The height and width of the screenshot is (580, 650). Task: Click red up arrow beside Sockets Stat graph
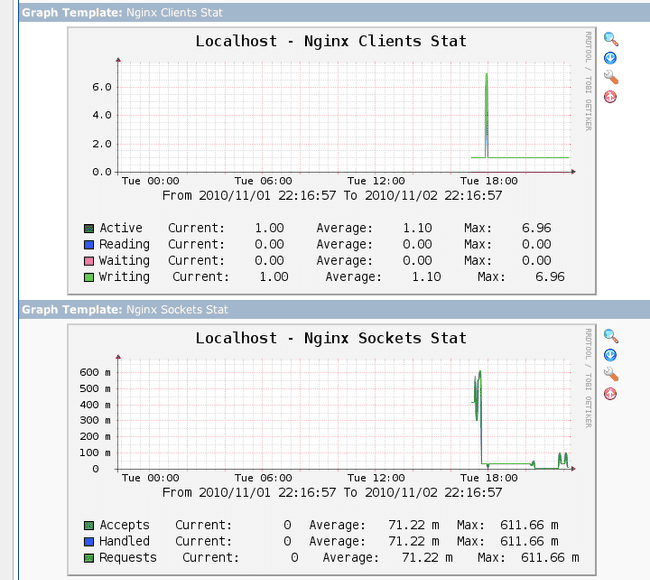610,394
